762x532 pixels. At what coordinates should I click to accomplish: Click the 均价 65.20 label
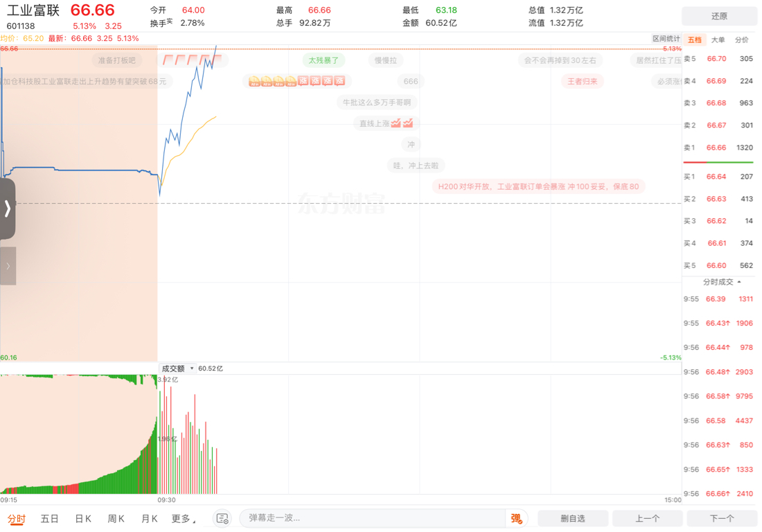(x=22, y=38)
